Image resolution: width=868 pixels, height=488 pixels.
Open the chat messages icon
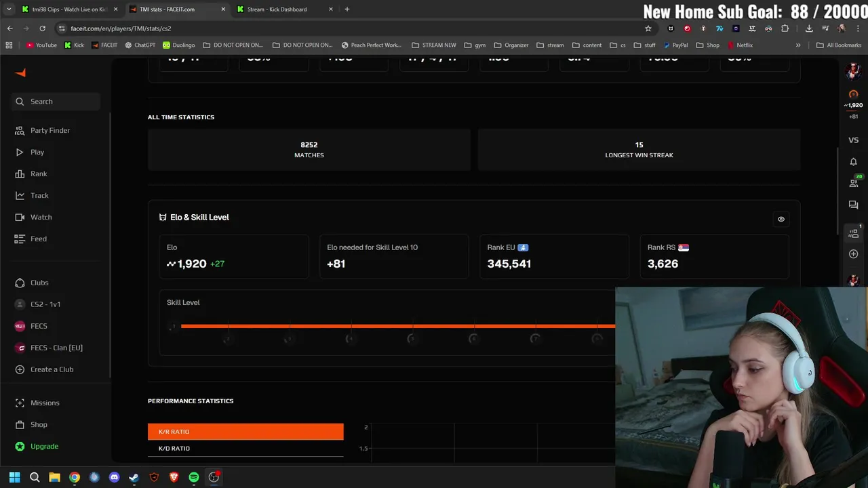(x=853, y=205)
